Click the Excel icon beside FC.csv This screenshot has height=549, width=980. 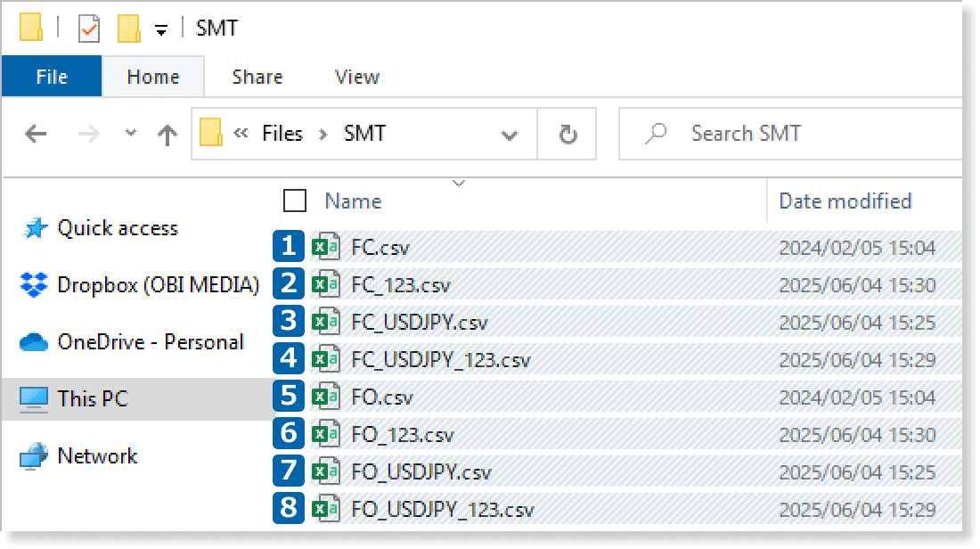point(324,247)
